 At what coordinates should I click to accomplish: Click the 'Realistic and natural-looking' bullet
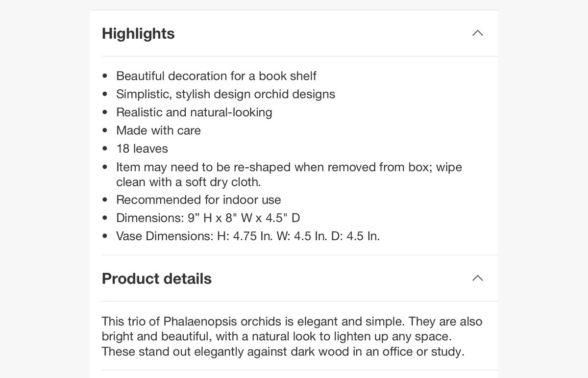(194, 112)
